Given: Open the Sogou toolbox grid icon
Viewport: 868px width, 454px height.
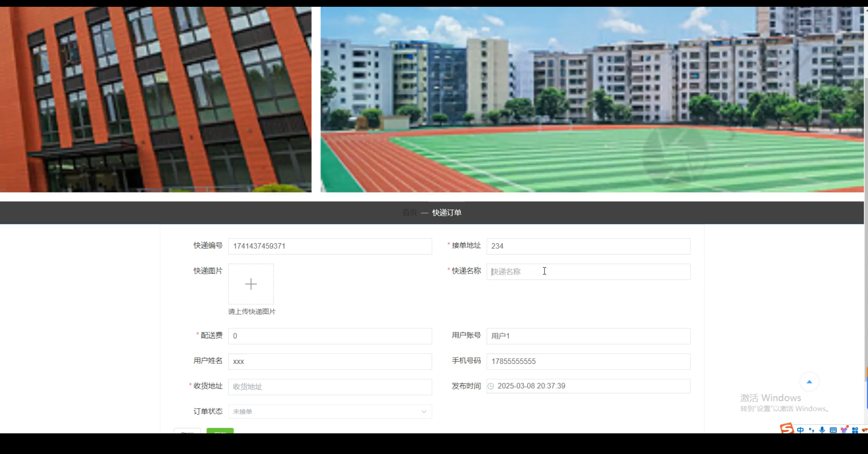Looking at the screenshot, I should [x=855, y=430].
